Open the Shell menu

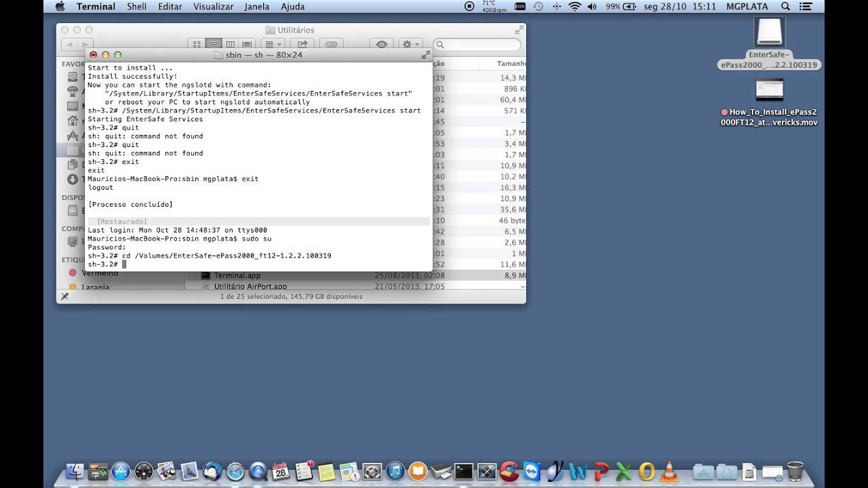(x=136, y=7)
